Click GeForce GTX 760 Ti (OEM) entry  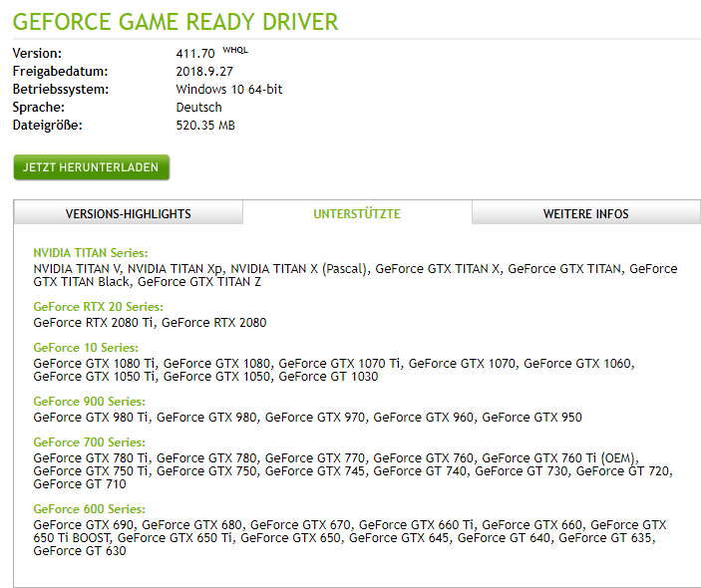click(x=558, y=458)
